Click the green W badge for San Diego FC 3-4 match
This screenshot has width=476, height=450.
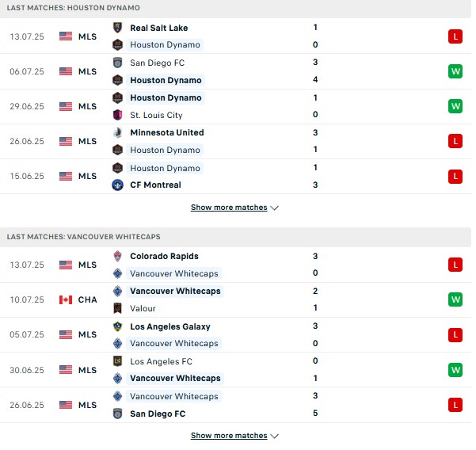click(x=455, y=71)
